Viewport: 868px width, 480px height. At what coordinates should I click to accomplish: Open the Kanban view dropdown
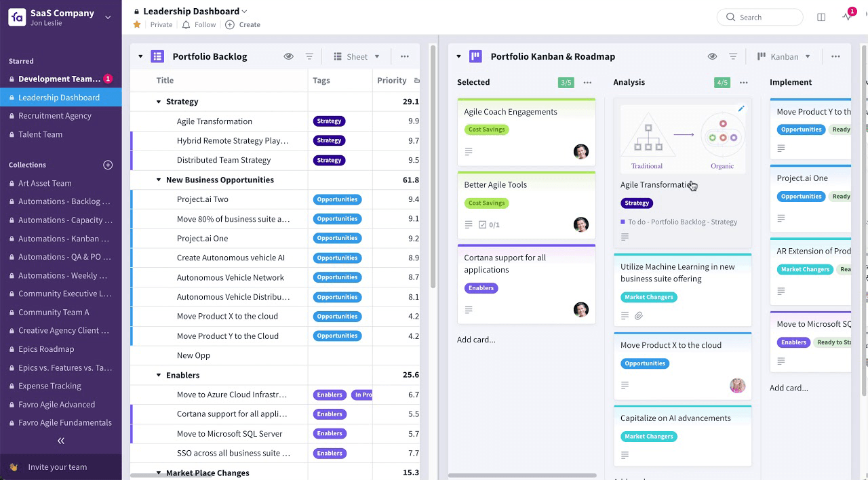click(x=784, y=57)
